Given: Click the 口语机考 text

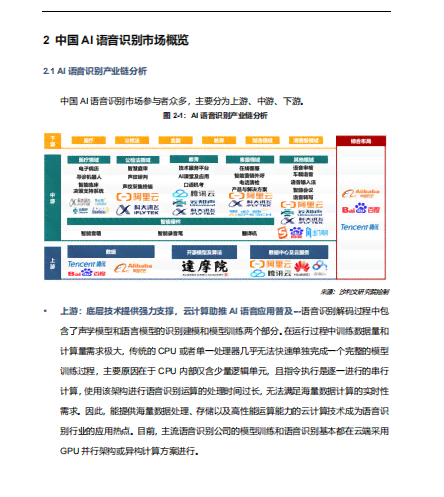Looking at the screenshot, I should coord(194,184).
